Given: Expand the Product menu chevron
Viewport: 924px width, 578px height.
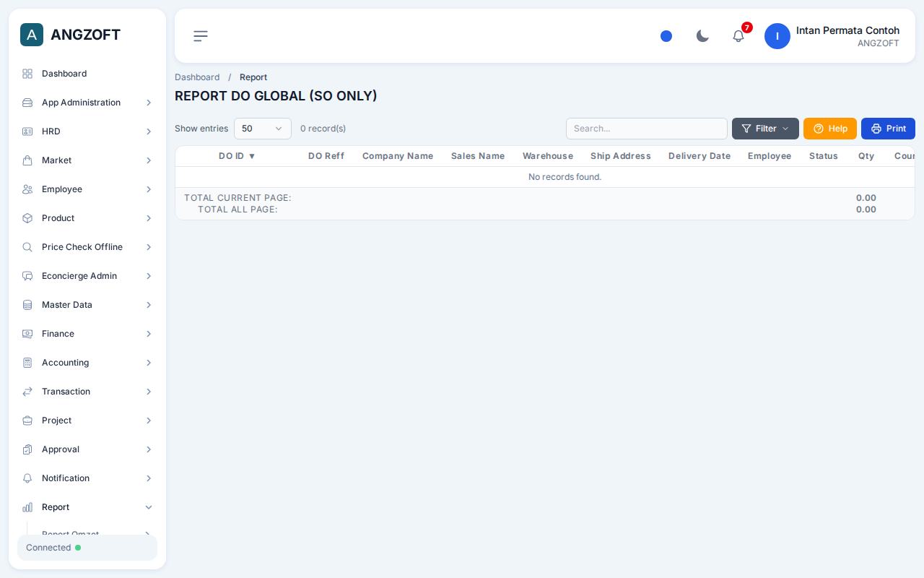Looking at the screenshot, I should point(149,218).
